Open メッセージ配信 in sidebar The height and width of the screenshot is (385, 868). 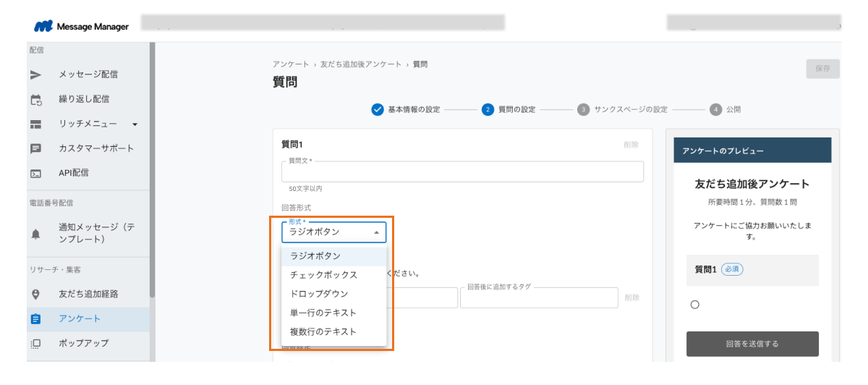click(x=88, y=75)
